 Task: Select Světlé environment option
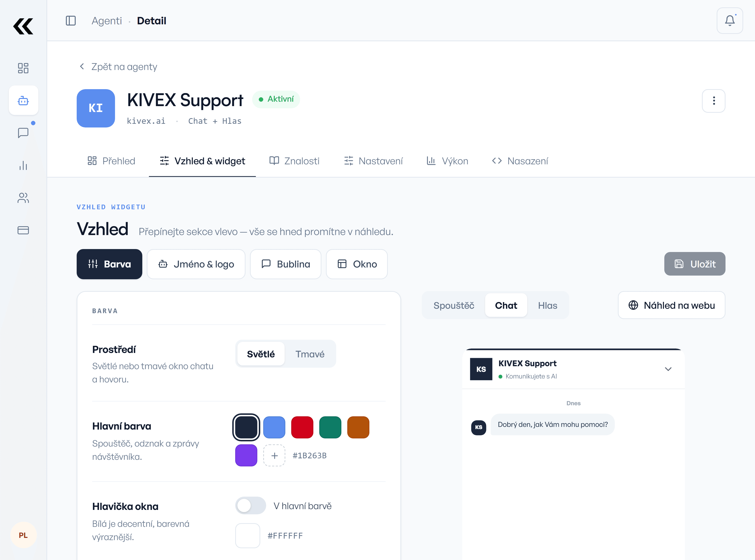click(261, 354)
